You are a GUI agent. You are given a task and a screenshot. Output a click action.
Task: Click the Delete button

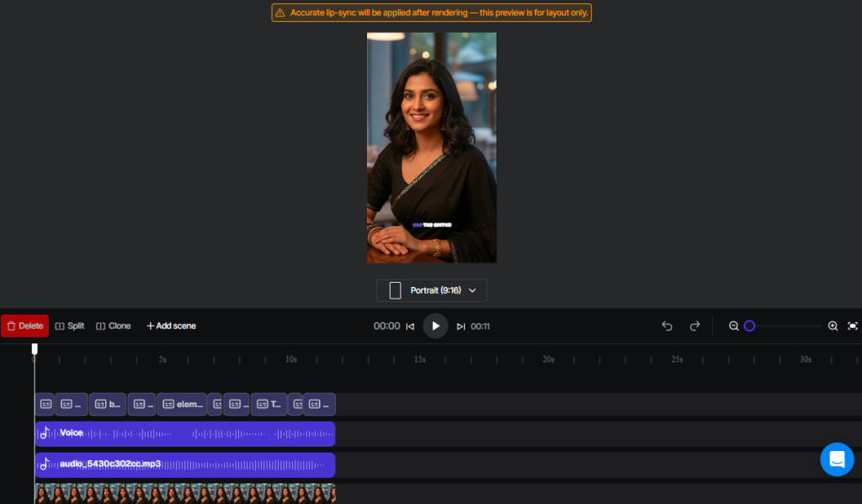(24, 326)
